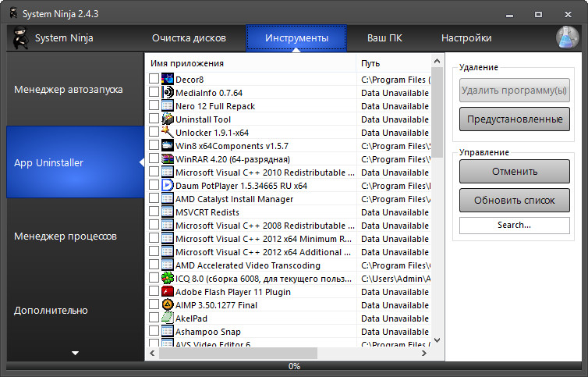The width and height of the screenshot is (588, 377).
Task: Click the MSVCRT Redists icon
Action: coord(167,212)
